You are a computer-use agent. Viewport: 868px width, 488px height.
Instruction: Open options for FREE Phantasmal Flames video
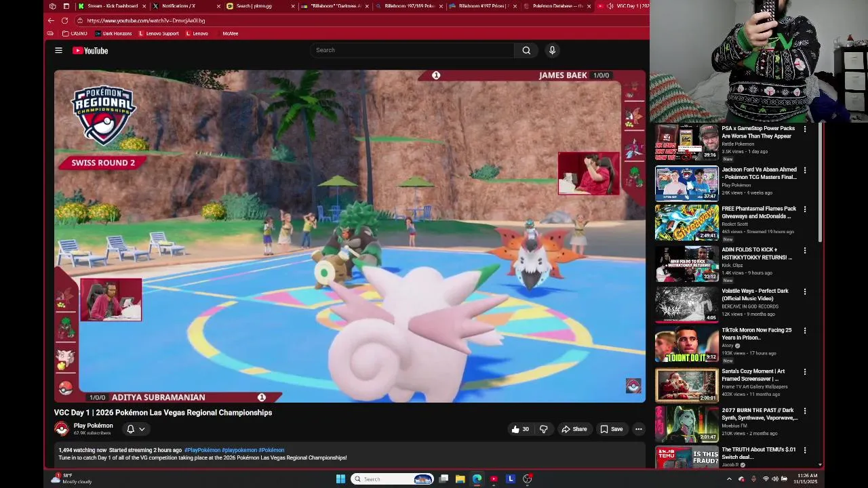pos(805,209)
